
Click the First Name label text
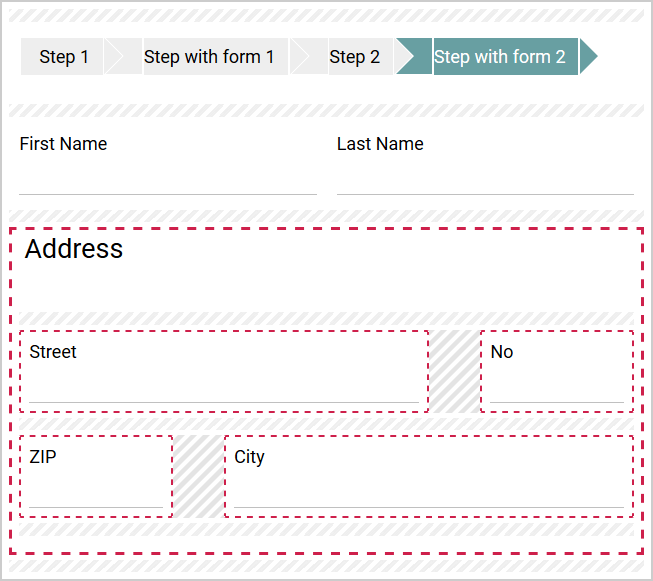[63, 144]
